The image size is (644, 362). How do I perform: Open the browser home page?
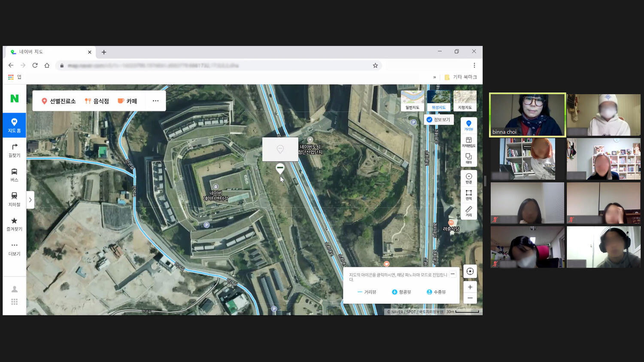[47, 65]
